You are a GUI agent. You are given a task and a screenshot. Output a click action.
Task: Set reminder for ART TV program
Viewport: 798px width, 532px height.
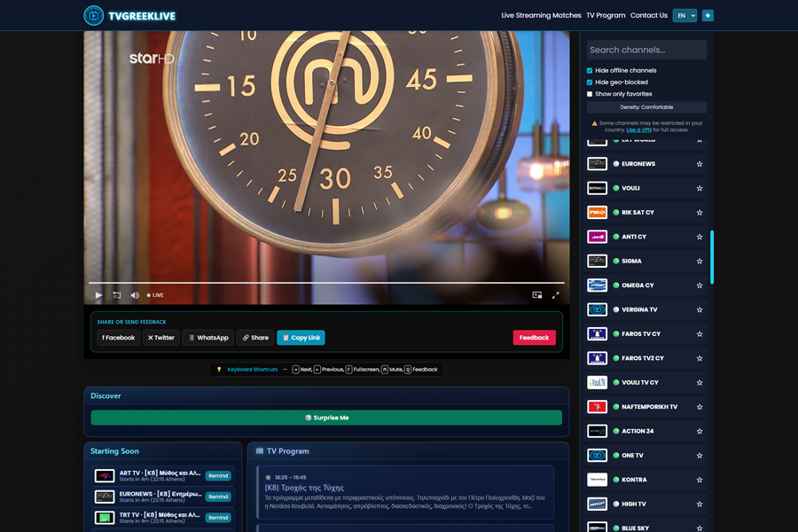tap(218, 476)
